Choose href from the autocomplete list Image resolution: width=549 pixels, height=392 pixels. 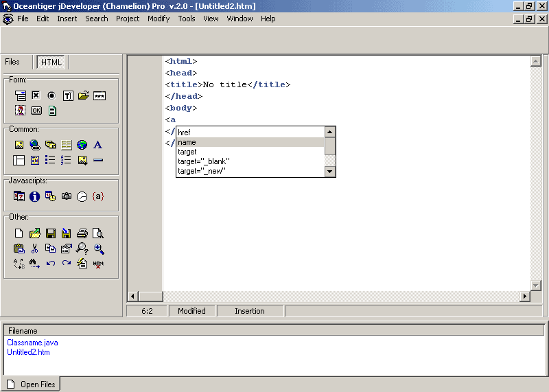coord(250,132)
